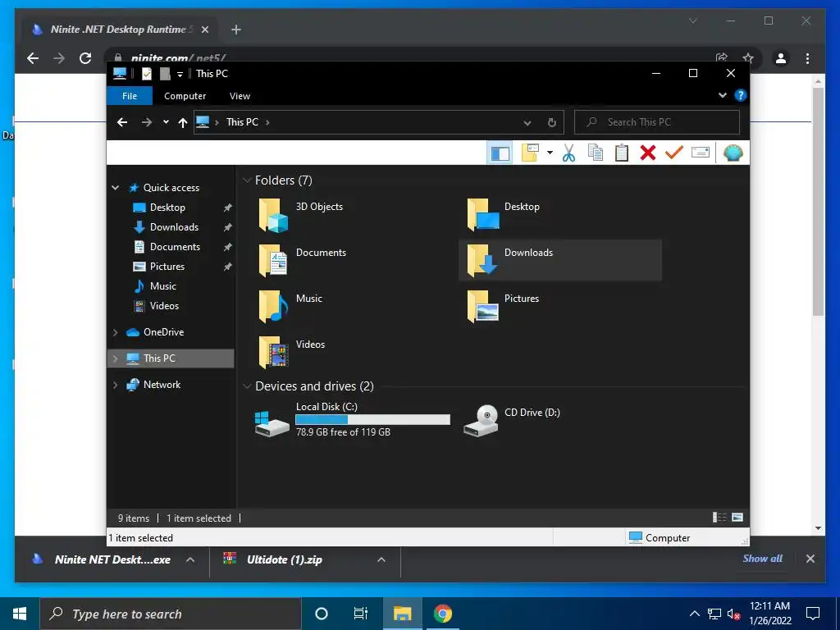Collapse the Quick access tree node

coord(115,188)
